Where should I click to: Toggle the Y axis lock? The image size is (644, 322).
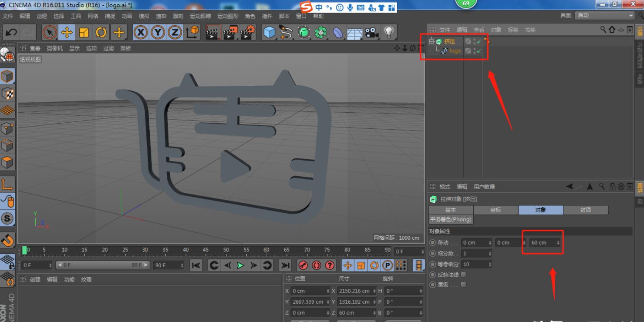click(x=158, y=32)
